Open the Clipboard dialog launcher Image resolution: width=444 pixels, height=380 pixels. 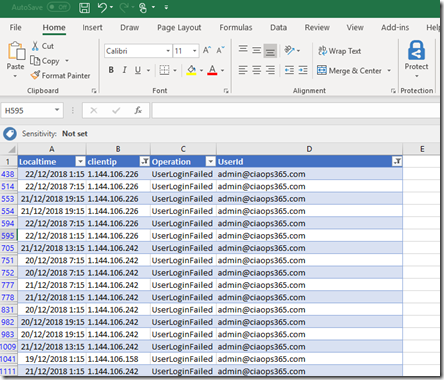click(x=94, y=91)
